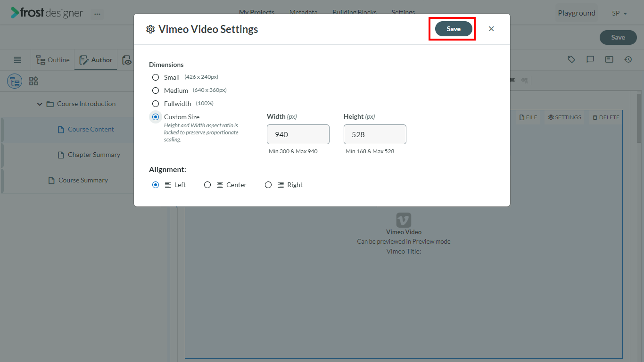
Task: Open the version history icon
Action: (x=628, y=59)
